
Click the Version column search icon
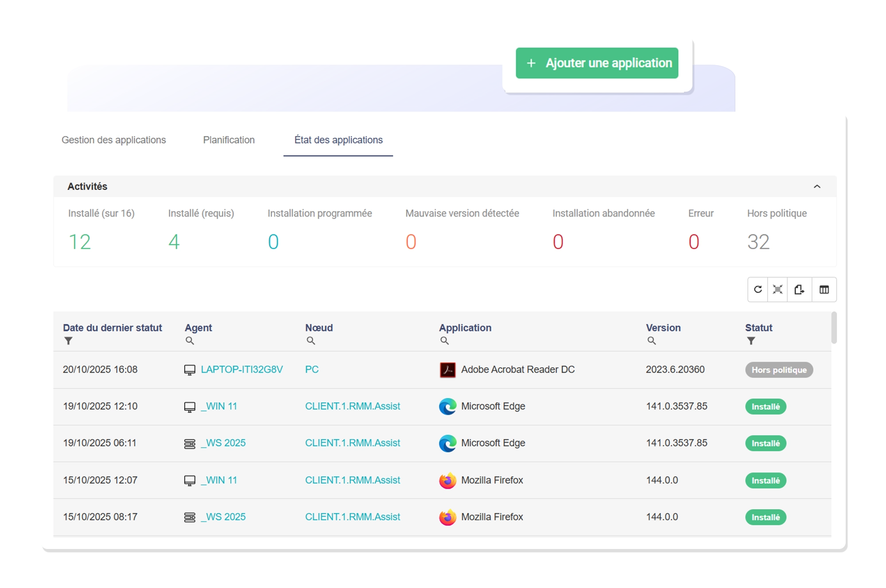point(652,340)
